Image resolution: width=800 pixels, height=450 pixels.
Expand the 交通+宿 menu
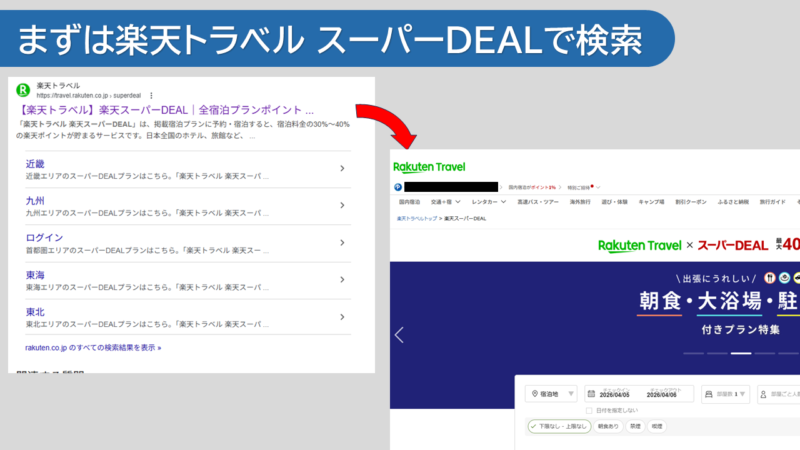point(445,202)
